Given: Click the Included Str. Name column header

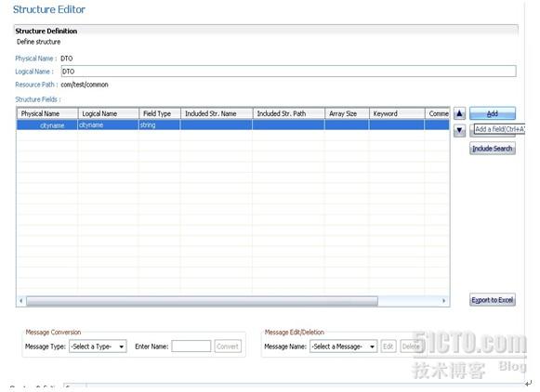Looking at the screenshot, I should coord(217,113).
